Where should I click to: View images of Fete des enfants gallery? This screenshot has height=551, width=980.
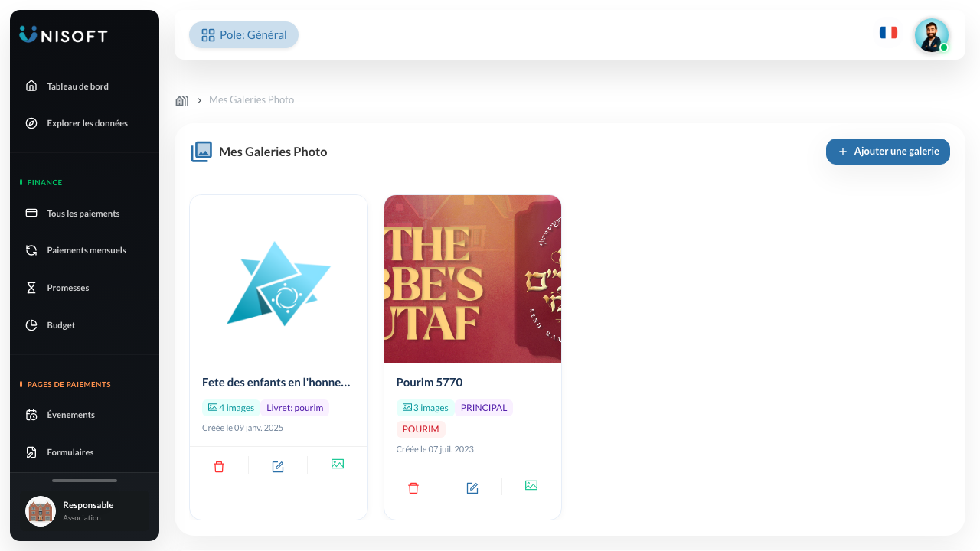338,464
